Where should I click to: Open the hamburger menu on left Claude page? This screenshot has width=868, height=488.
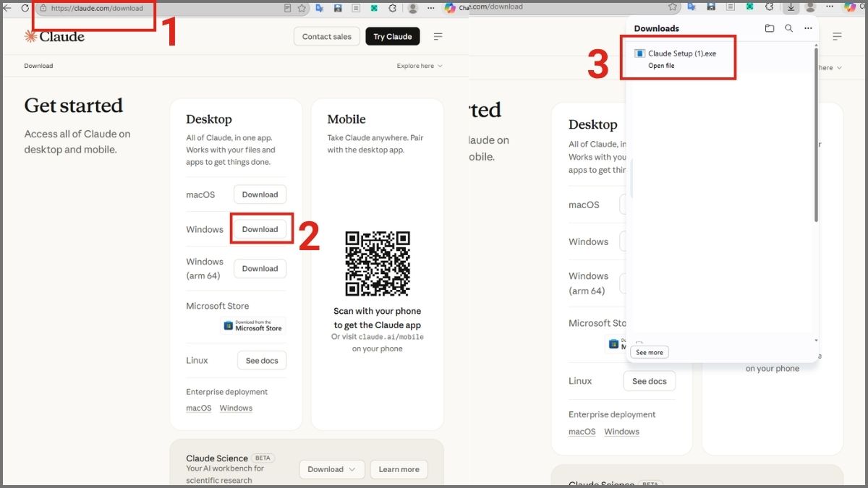pyautogui.click(x=438, y=36)
